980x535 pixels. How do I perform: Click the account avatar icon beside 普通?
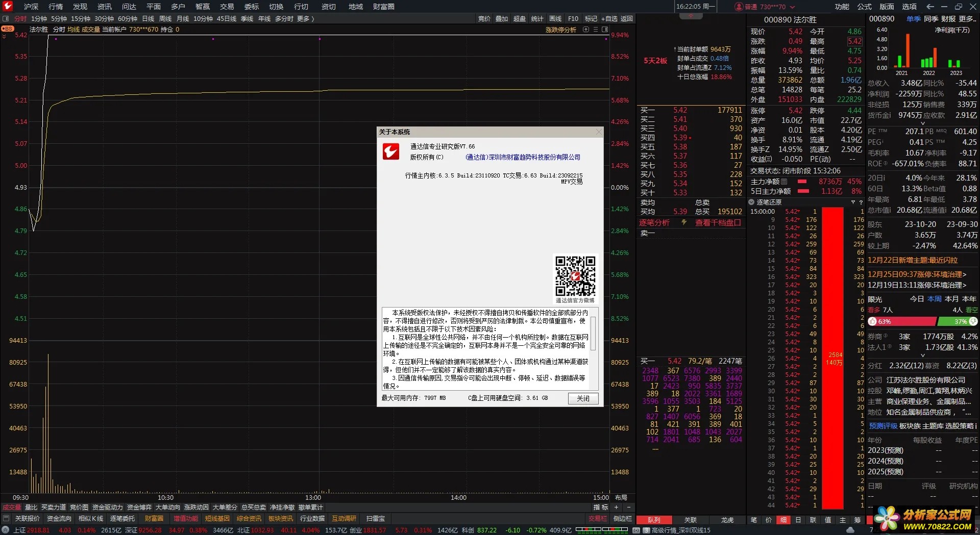[739, 7]
